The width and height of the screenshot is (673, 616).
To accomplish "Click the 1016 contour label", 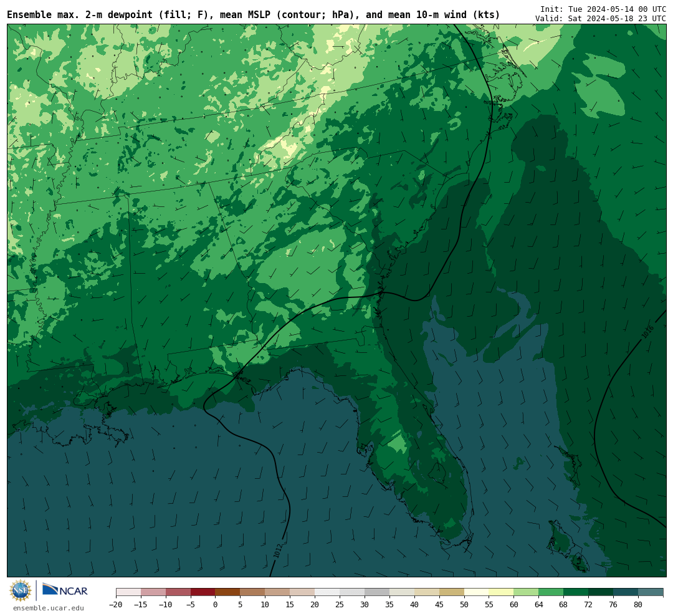I will point(647,332).
